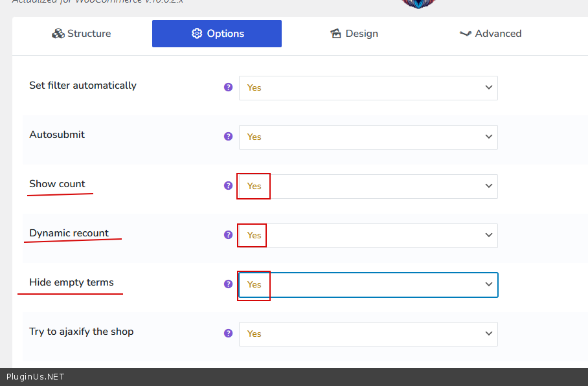Click help icon for Try to ajaxify shop
Image resolution: width=588 pixels, height=386 pixels.
click(x=228, y=333)
